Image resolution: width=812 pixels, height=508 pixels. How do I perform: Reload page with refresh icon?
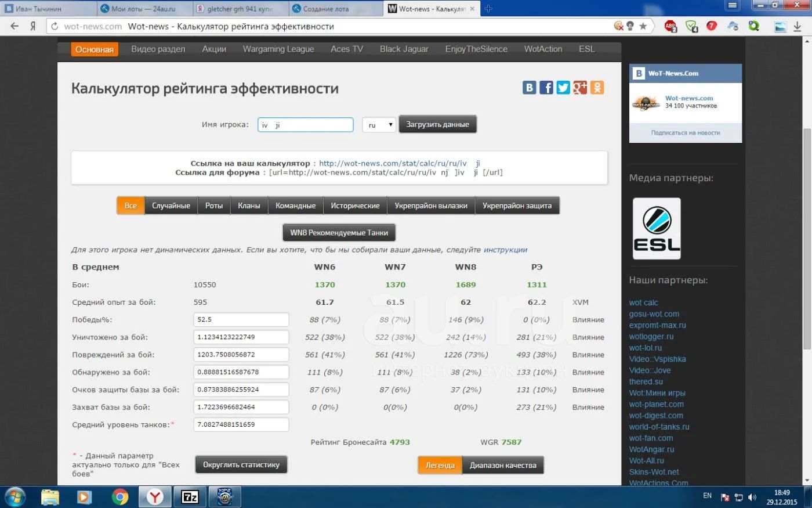(x=55, y=26)
